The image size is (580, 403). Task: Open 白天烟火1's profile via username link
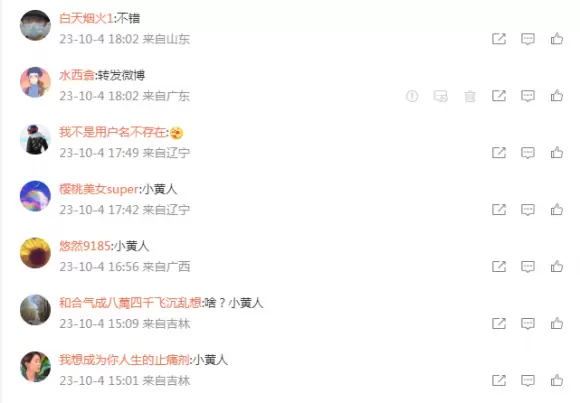point(86,18)
